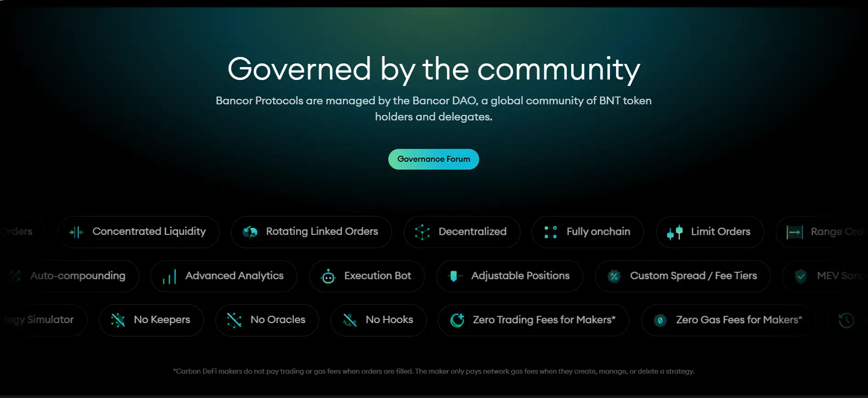The height and width of the screenshot is (398, 868).
Task: Click the Rotating Linked Orders globe icon
Action: tap(250, 232)
